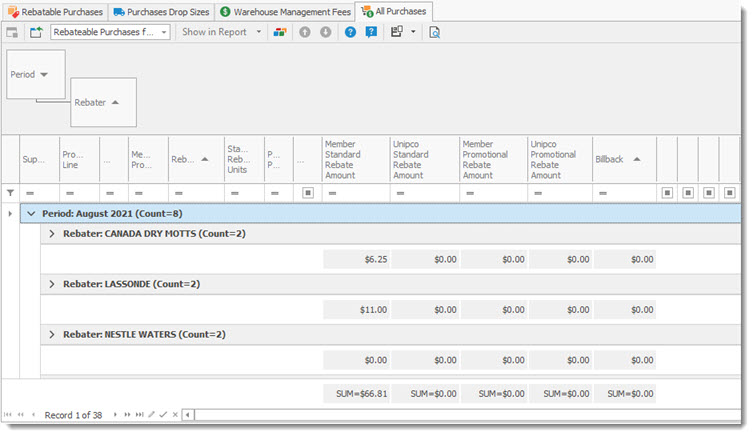Toggle the first checkbox right of Billback filter
The image size is (753, 436).
coord(667,192)
